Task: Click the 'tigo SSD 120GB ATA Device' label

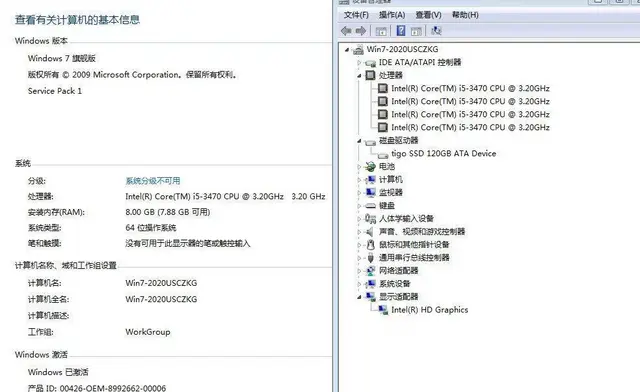Action: coord(444,154)
